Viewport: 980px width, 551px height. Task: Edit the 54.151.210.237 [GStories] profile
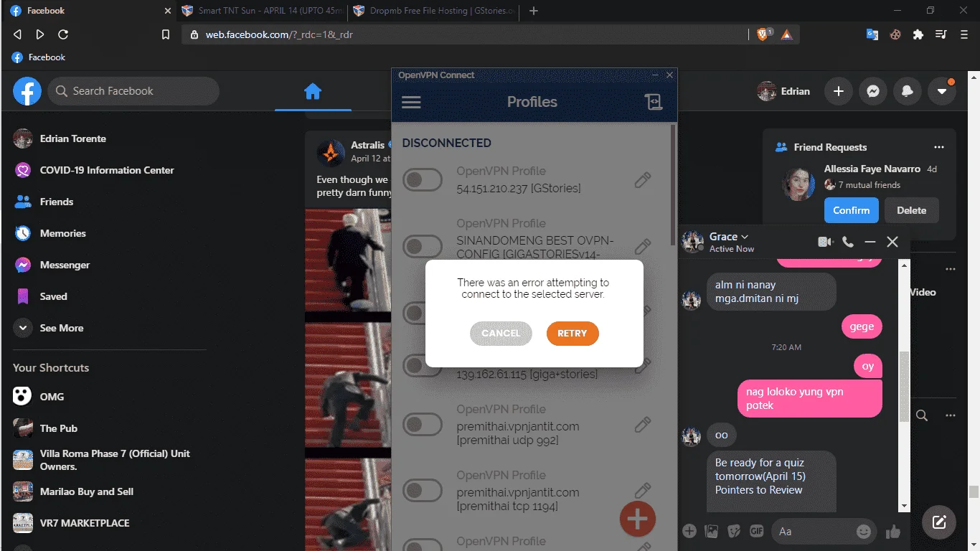click(643, 180)
